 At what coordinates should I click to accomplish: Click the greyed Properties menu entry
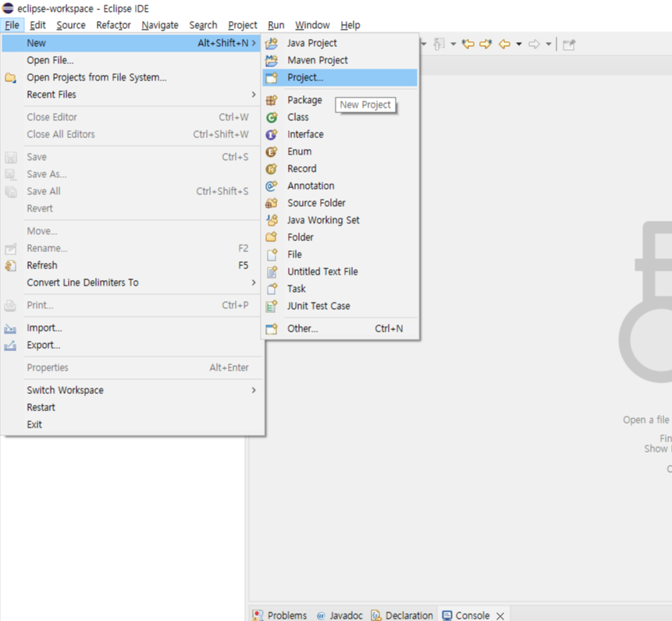pyautogui.click(x=131, y=367)
